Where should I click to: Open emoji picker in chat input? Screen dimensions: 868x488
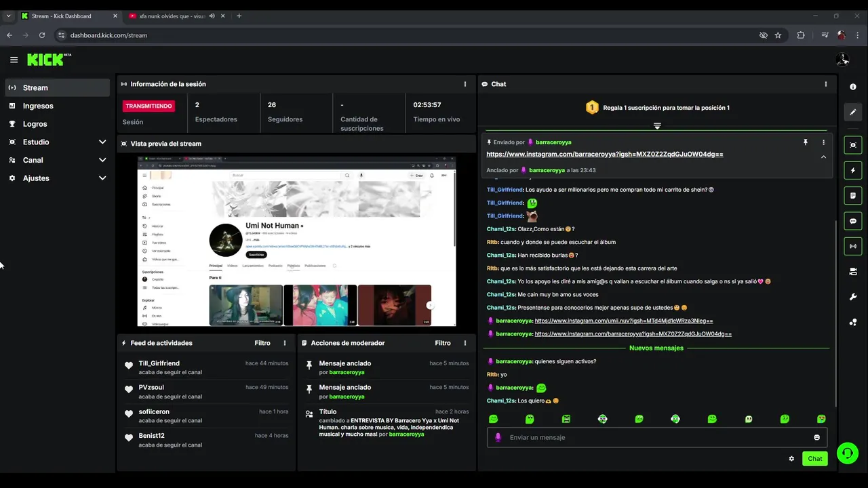coord(816,437)
